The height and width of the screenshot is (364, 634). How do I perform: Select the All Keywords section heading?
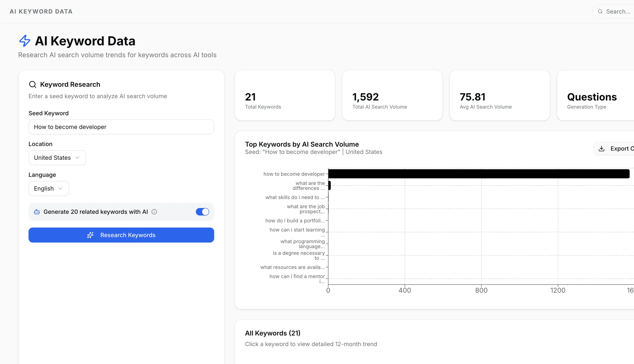[273, 333]
